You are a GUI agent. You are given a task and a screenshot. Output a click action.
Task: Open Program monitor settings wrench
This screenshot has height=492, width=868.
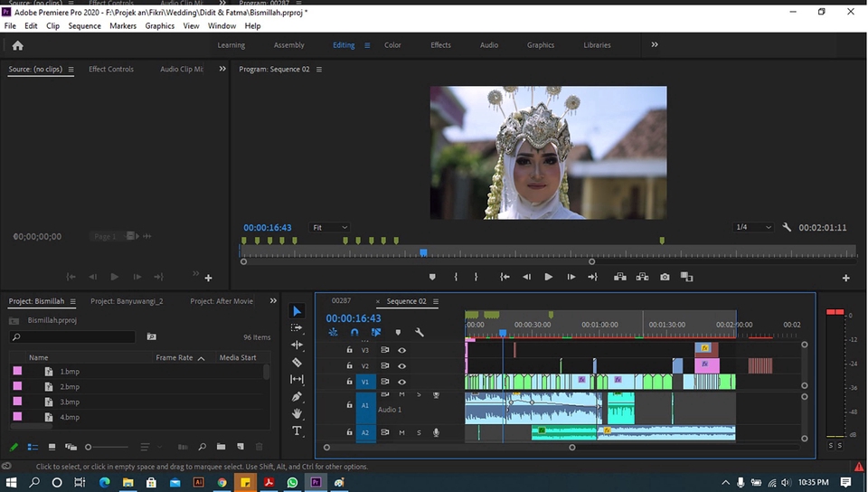[786, 227]
